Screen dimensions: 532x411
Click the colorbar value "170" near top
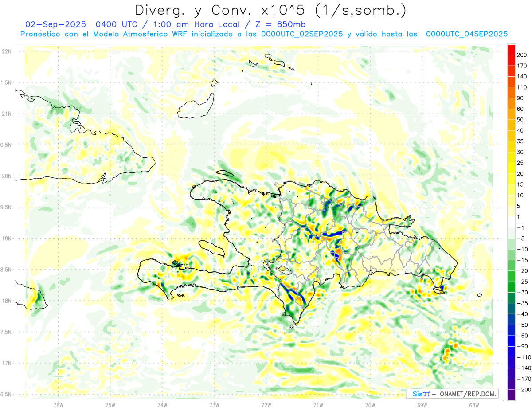pos(523,66)
